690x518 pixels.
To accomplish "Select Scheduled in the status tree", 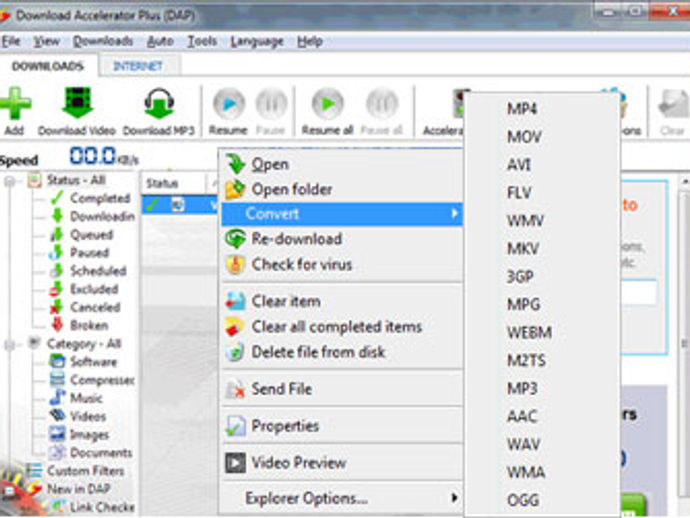I will (x=98, y=271).
